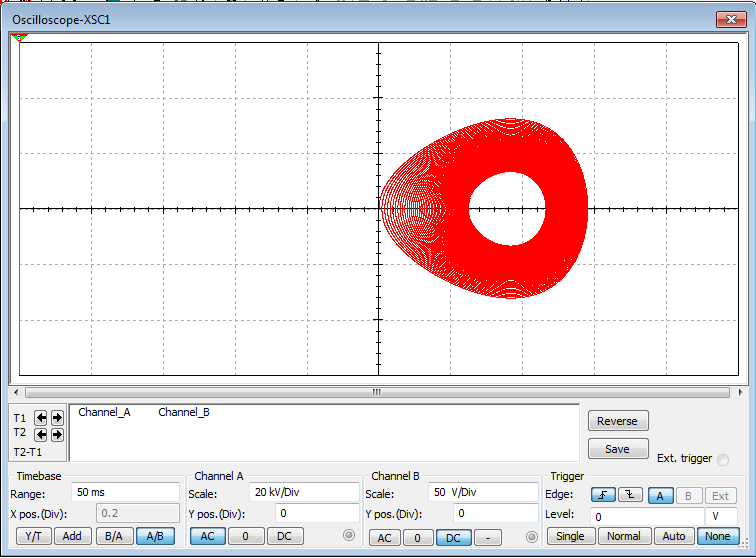Image resolution: width=756 pixels, height=558 pixels.
Task: Click scrollbar left arrow below display
Action: click(16, 393)
